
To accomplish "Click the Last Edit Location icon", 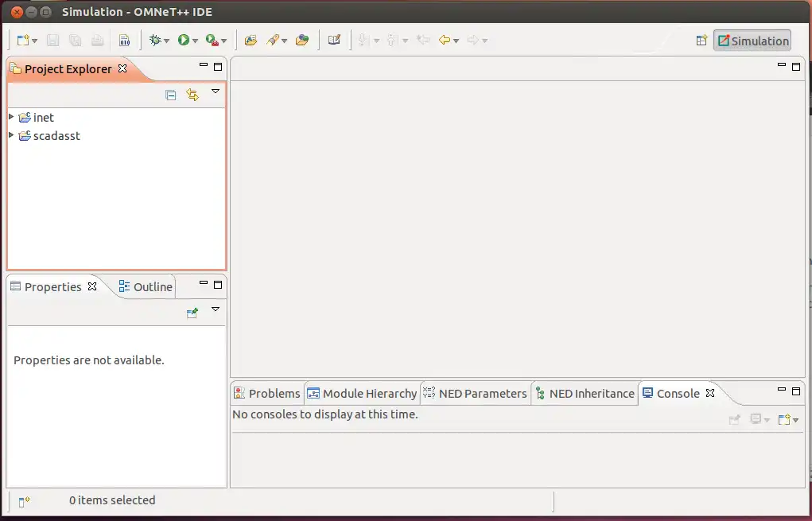I will point(423,40).
